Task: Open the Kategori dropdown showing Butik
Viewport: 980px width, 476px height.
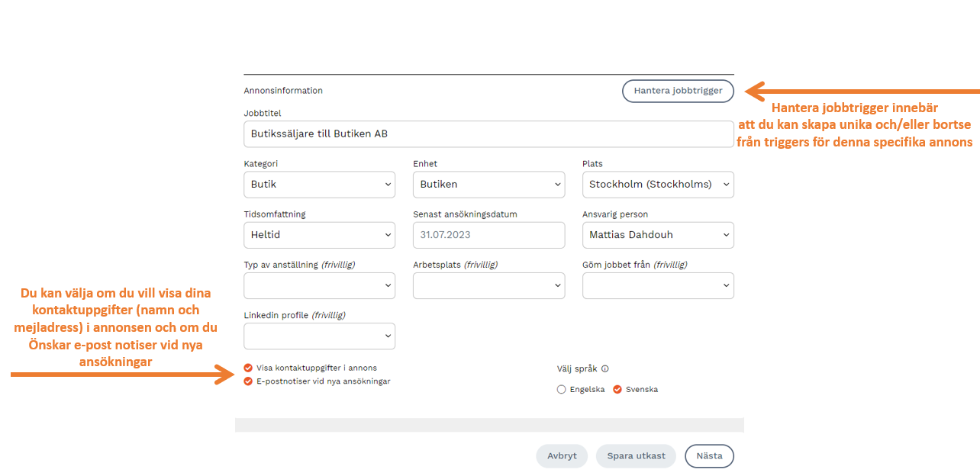Action: [x=319, y=185]
